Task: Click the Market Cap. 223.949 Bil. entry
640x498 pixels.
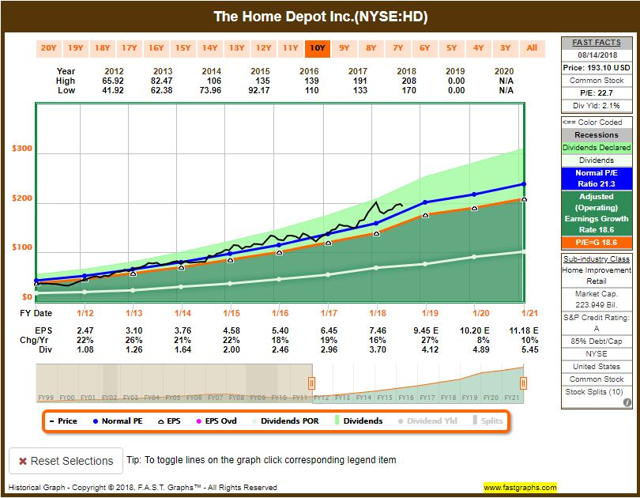Action: click(596, 299)
